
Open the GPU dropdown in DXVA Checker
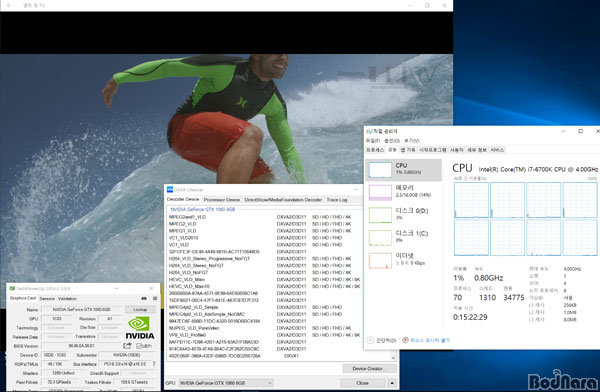click(226, 383)
